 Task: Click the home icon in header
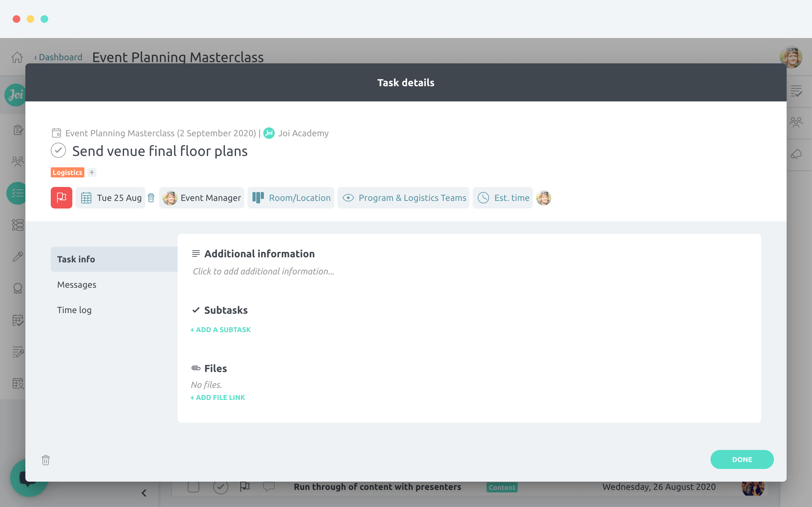point(17,57)
